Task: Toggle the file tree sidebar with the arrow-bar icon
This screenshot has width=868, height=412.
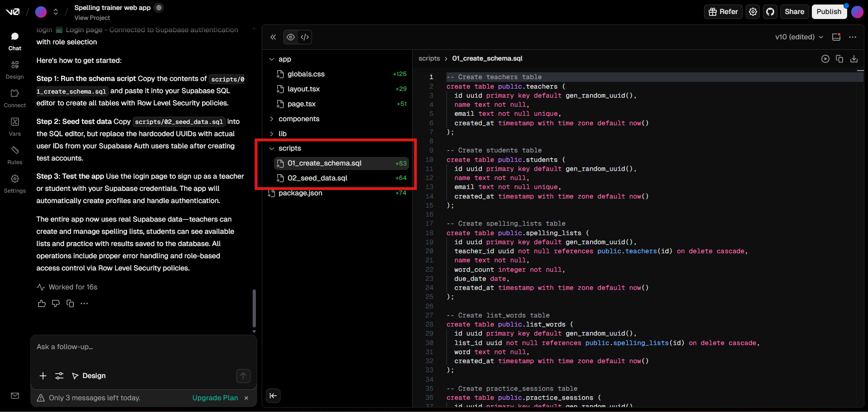Action: tap(273, 396)
